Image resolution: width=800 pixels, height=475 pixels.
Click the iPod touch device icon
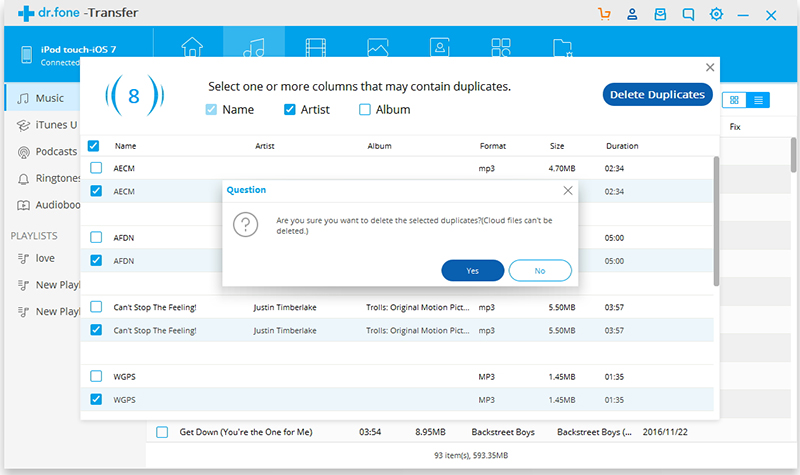click(27, 55)
